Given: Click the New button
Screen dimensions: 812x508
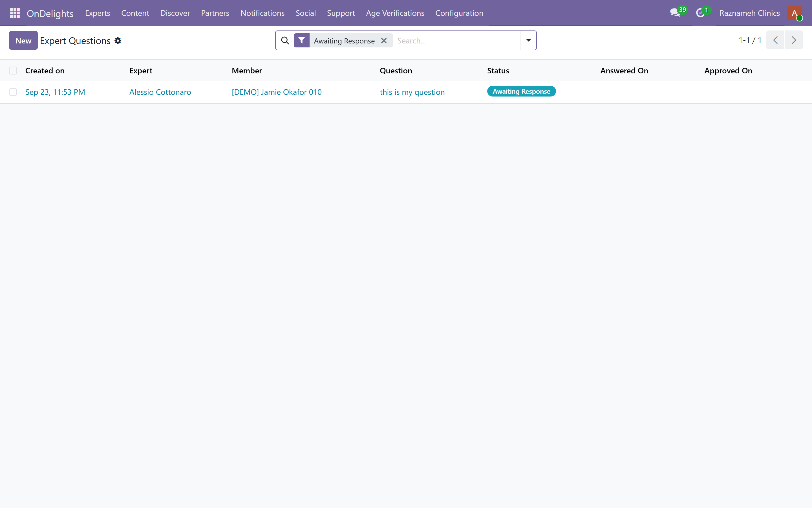Looking at the screenshot, I should (x=23, y=40).
